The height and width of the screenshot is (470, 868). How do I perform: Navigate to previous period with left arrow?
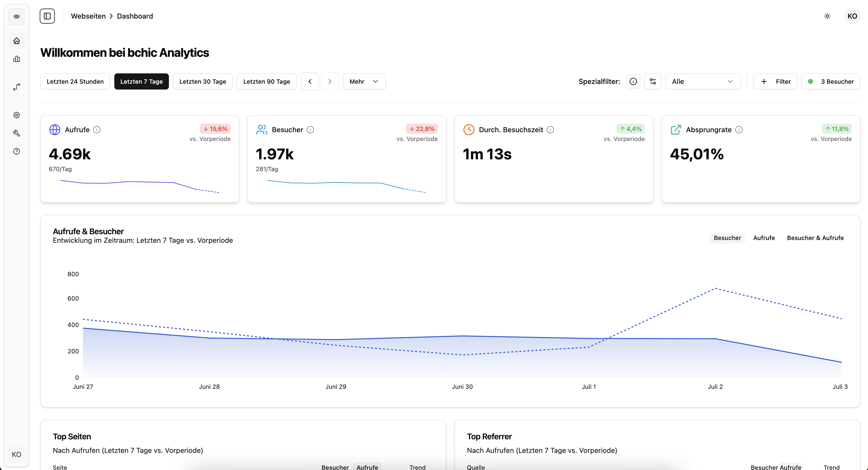[x=310, y=81]
